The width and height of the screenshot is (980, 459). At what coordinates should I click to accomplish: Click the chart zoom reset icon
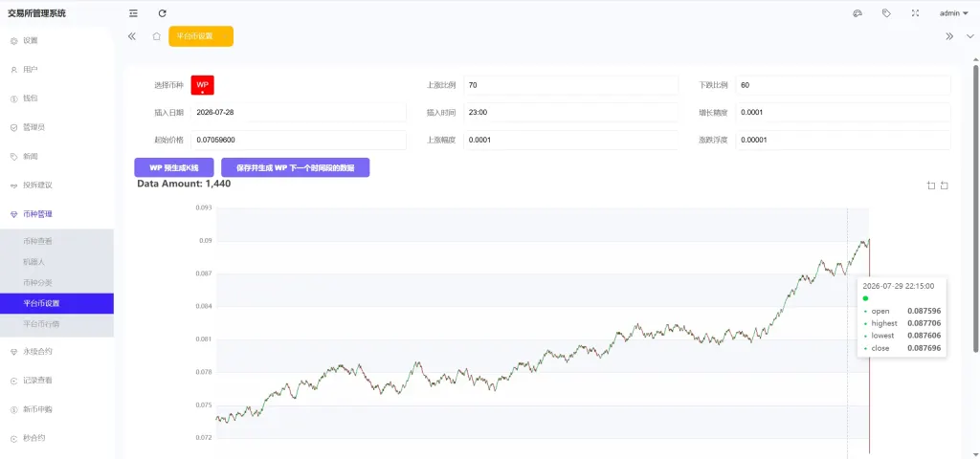click(x=945, y=186)
